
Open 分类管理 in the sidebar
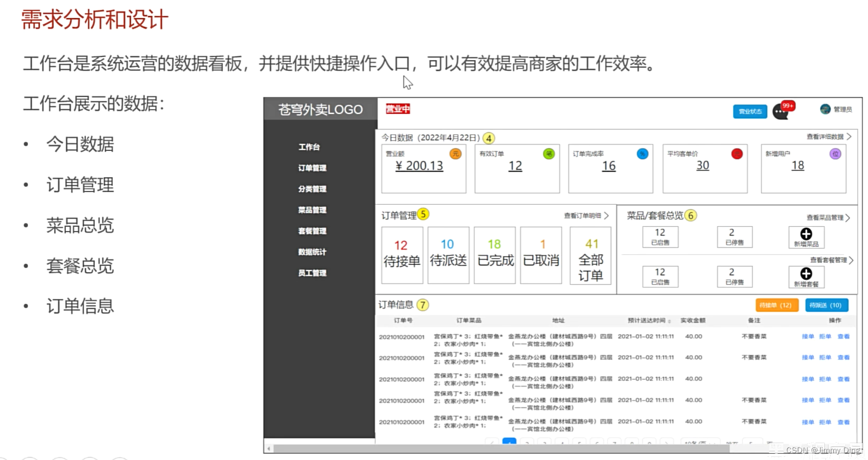point(312,189)
